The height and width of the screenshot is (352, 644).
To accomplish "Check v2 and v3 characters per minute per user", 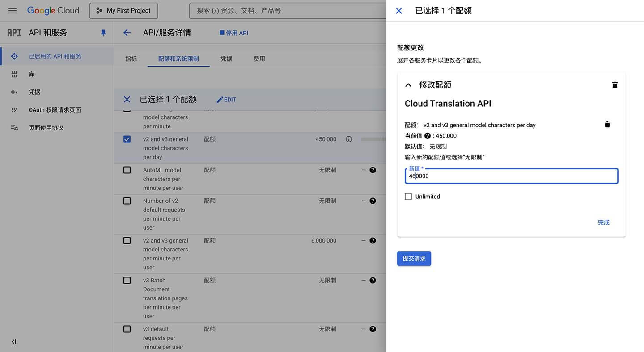I will click(x=127, y=241).
